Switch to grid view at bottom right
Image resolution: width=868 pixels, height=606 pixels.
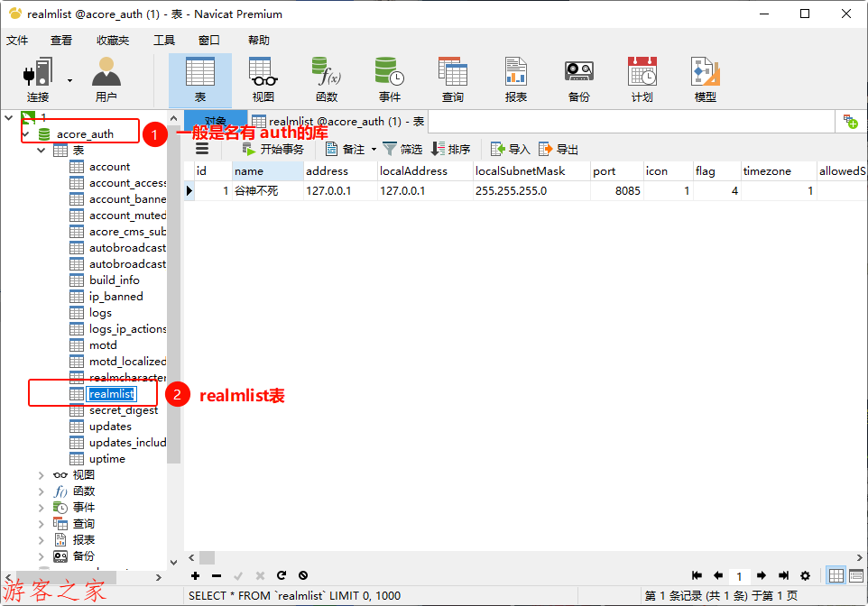coord(836,575)
